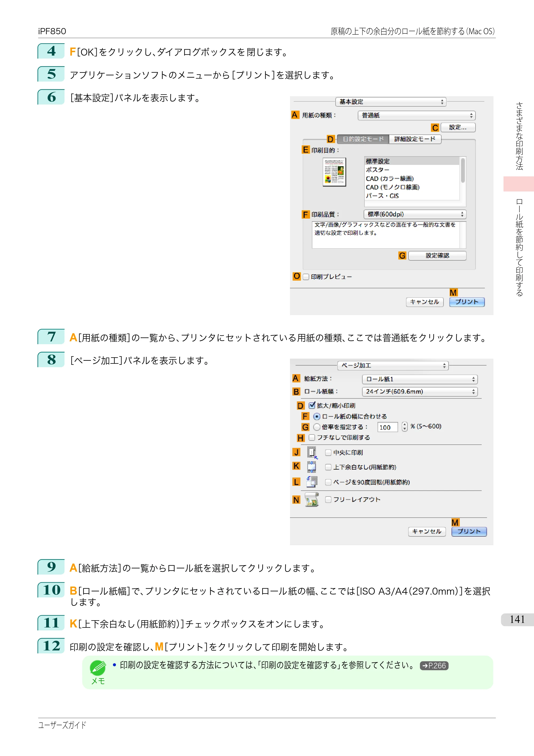Enable the 印刷プレビュー checkbox

click(306, 277)
